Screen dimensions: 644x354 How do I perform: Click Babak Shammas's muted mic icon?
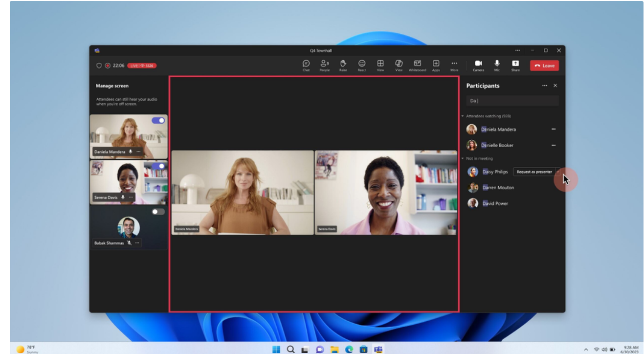[129, 243]
